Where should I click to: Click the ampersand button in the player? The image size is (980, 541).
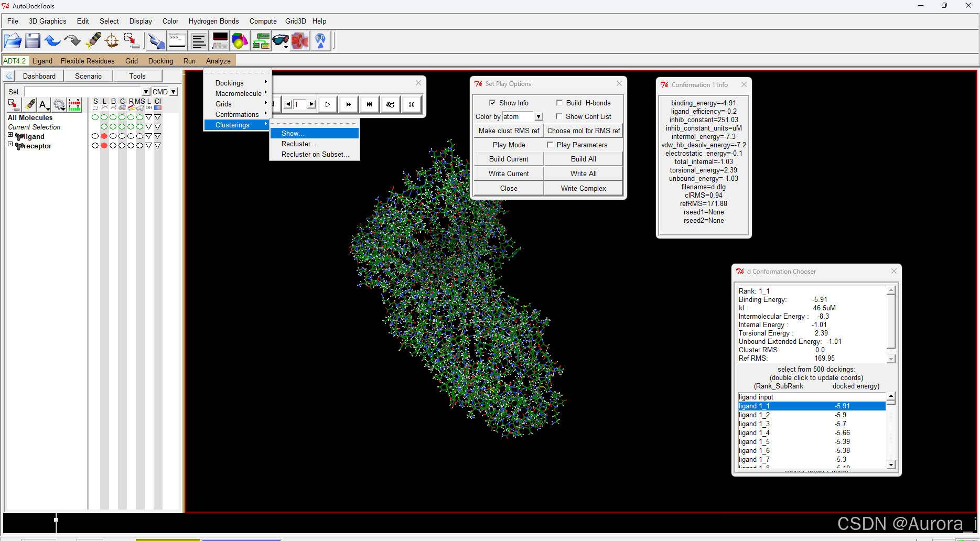[x=391, y=104]
